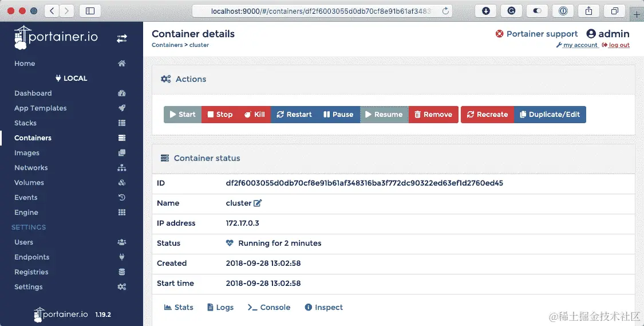Open Dashboard in the sidebar
The height and width of the screenshot is (326, 644).
point(33,93)
